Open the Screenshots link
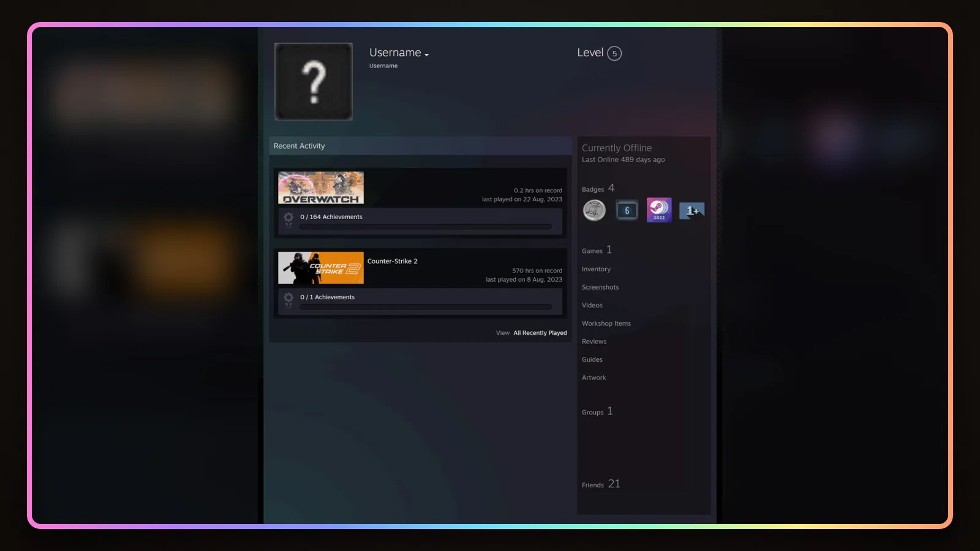This screenshot has height=551, width=980. pyautogui.click(x=600, y=287)
